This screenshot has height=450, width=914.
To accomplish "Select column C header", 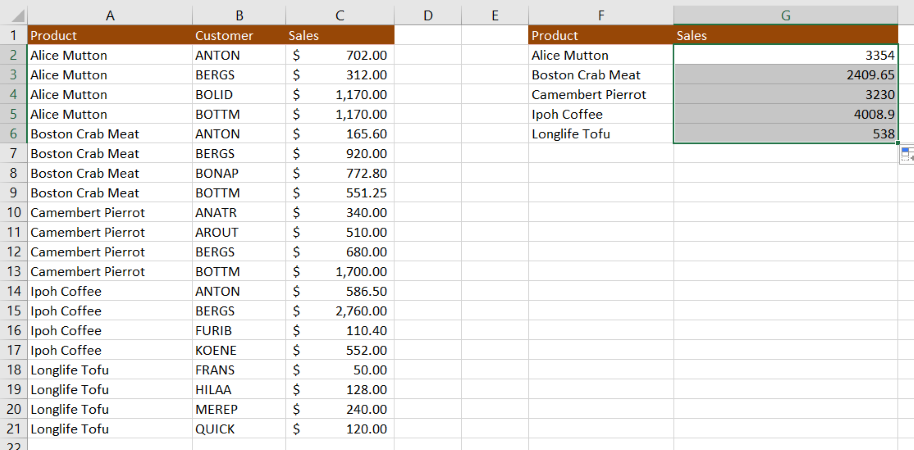I will pyautogui.click(x=340, y=15).
